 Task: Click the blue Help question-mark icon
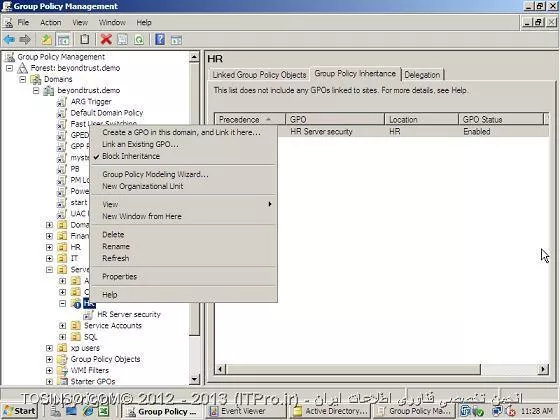coord(160,39)
